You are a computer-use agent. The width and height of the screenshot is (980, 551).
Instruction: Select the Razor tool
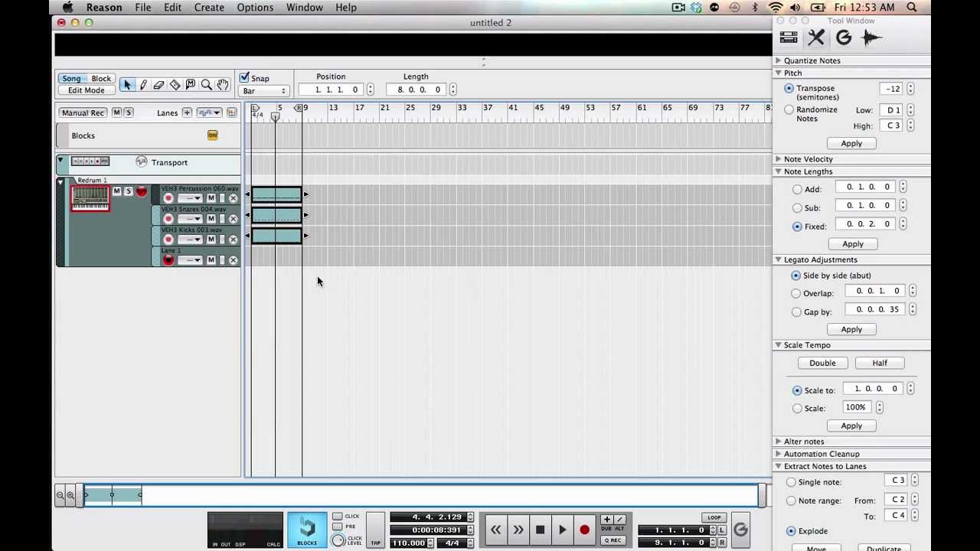[175, 85]
